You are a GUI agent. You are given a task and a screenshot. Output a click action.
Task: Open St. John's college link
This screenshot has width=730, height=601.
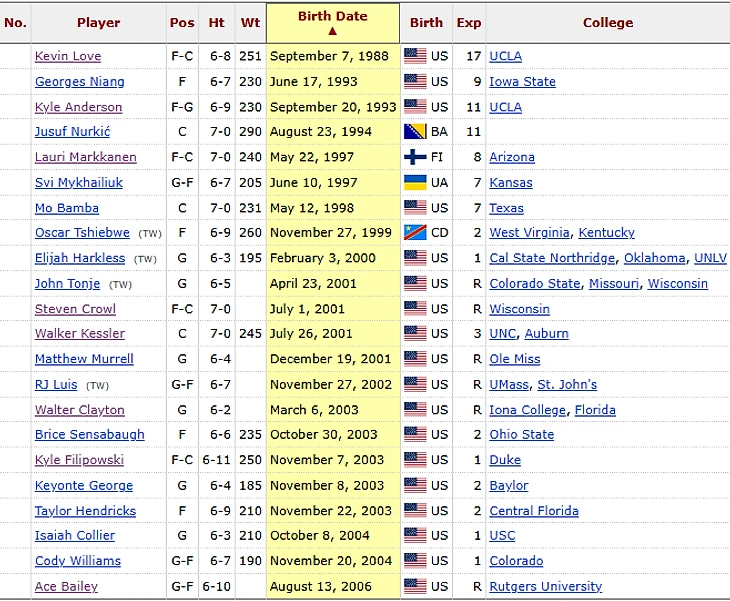coord(567,385)
